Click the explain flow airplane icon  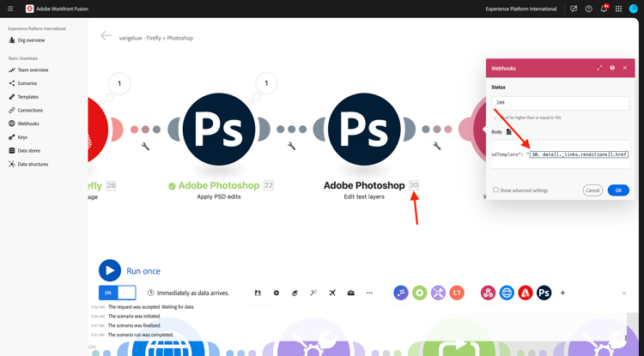point(332,293)
